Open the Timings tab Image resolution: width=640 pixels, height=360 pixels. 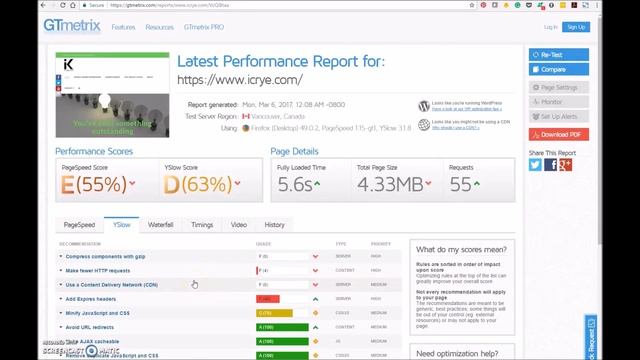click(x=202, y=225)
